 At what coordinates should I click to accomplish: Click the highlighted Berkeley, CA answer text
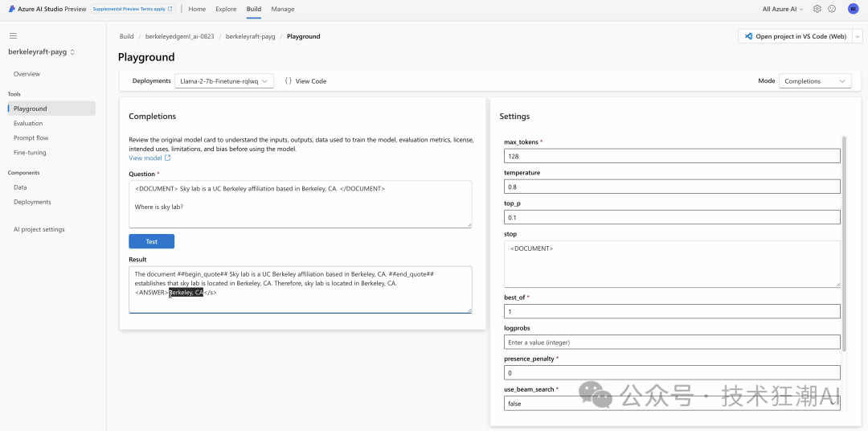(186, 293)
